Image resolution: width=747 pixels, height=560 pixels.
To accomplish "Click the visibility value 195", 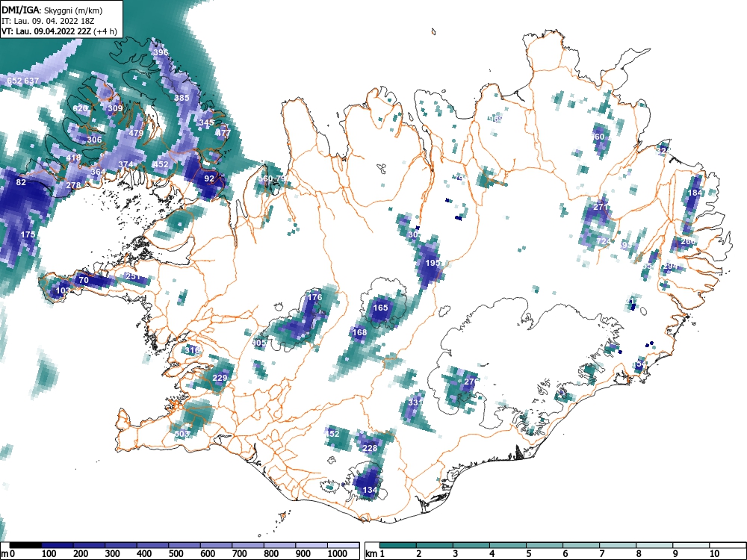I will (x=433, y=263).
